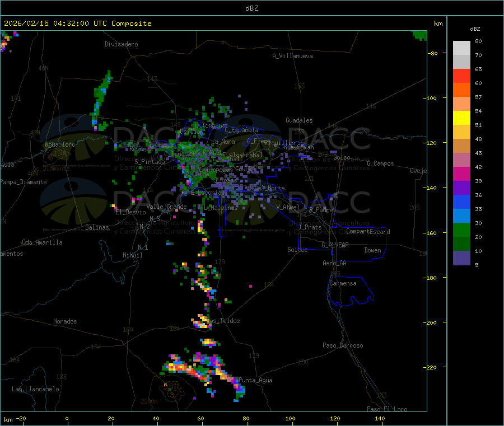Screen dimensions: 504x426
Task: Click the Carmensa map label
Action: (x=343, y=283)
